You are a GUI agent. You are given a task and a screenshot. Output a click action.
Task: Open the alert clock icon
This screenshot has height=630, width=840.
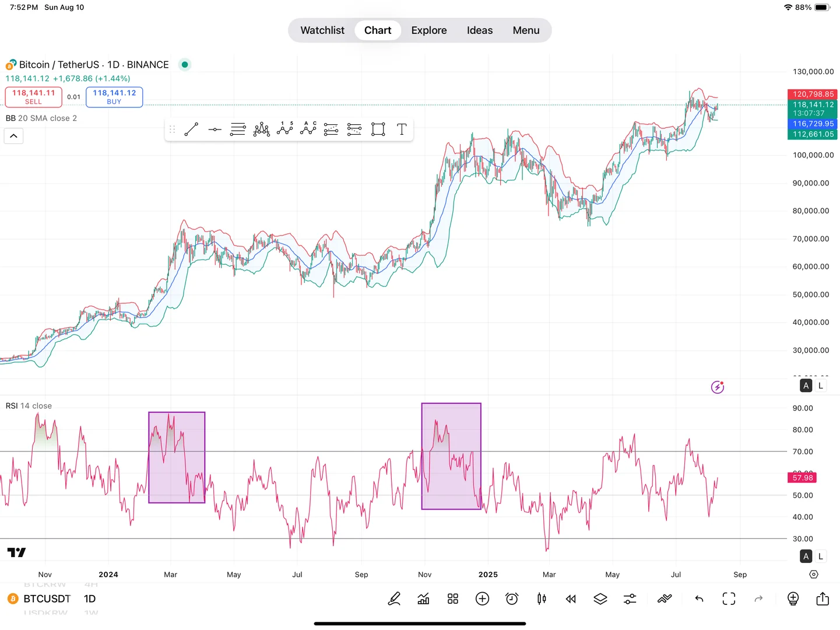click(512, 598)
